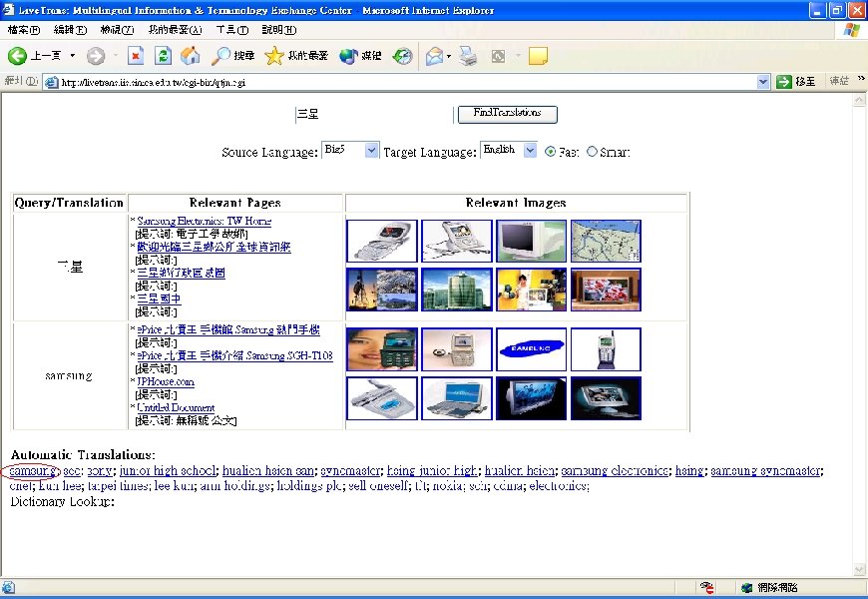Click the address bar URL field

(407, 82)
